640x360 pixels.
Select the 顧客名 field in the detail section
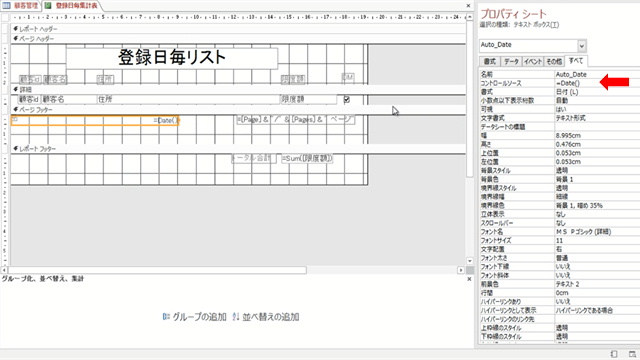click(68, 99)
